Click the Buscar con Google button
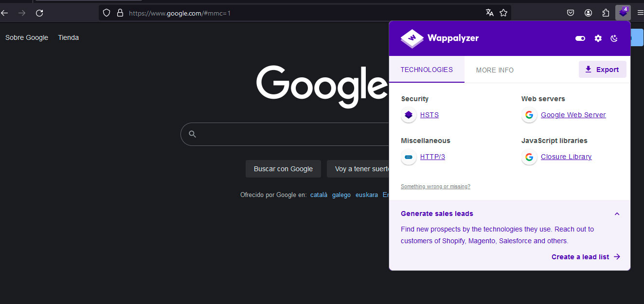Image resolution: width=644 pixels, height=304 pixels. pos(283,169)
